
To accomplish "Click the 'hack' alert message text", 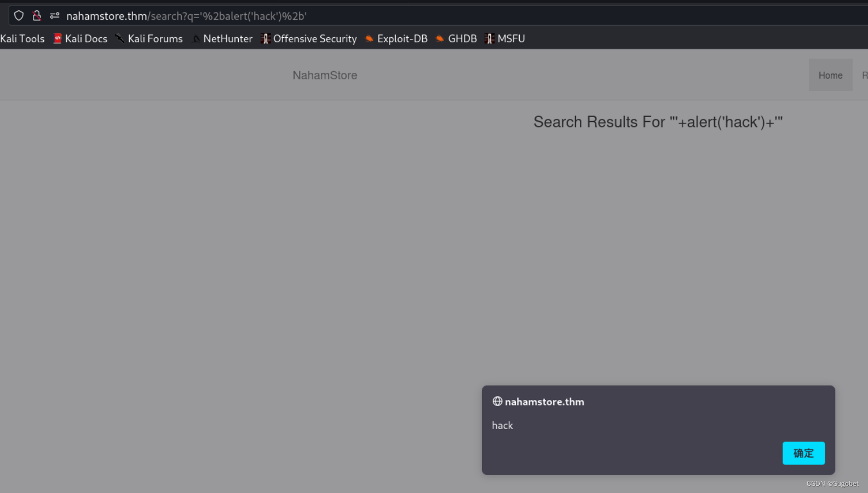I will pyautogui.click(x=502, y=425).
